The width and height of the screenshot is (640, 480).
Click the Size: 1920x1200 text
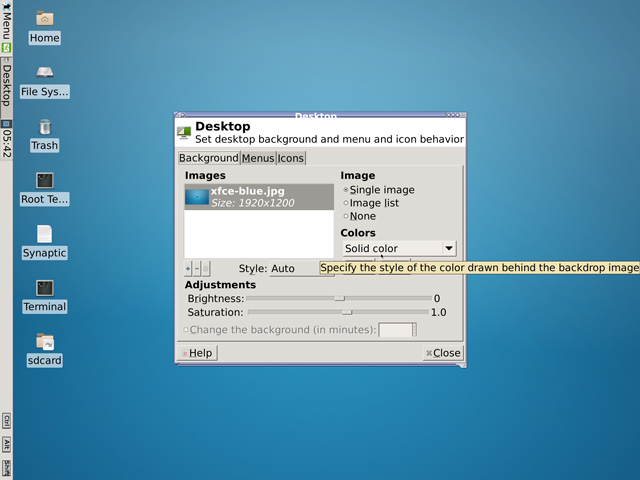[x=252, y=203]
